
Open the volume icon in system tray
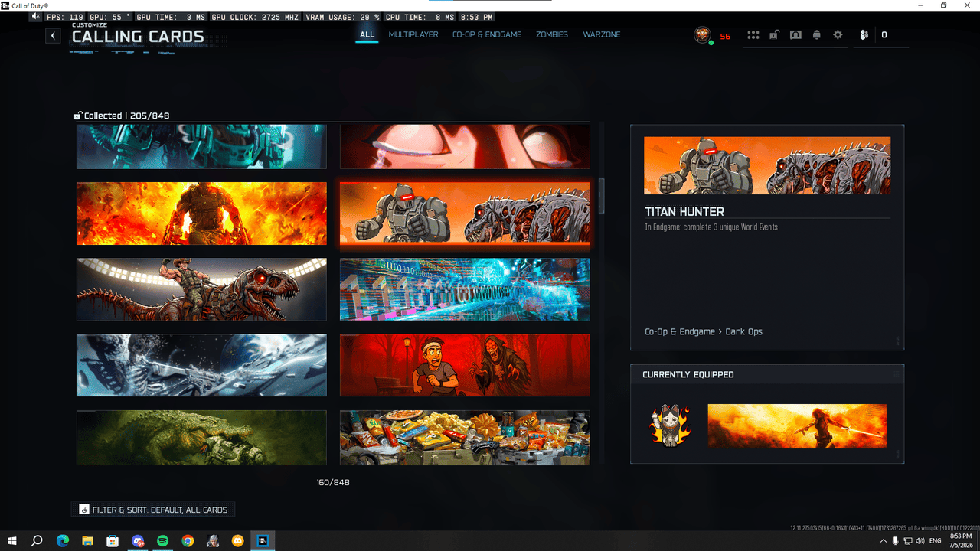(x=921, y=541)
